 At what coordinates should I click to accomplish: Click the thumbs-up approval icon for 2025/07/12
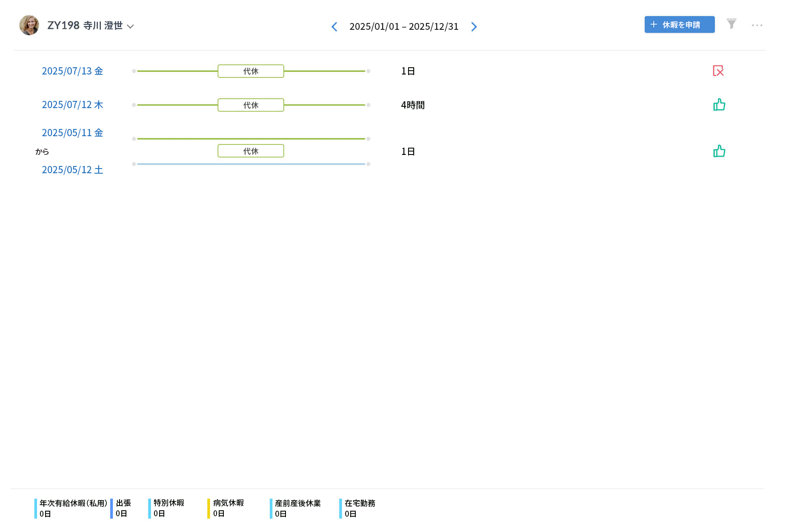click(719, 105)
